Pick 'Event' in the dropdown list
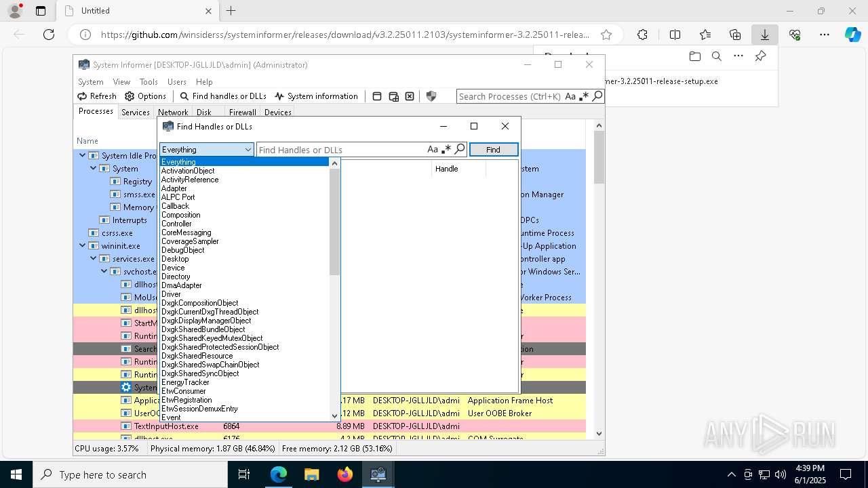868x488 pixels. point(244,418)
